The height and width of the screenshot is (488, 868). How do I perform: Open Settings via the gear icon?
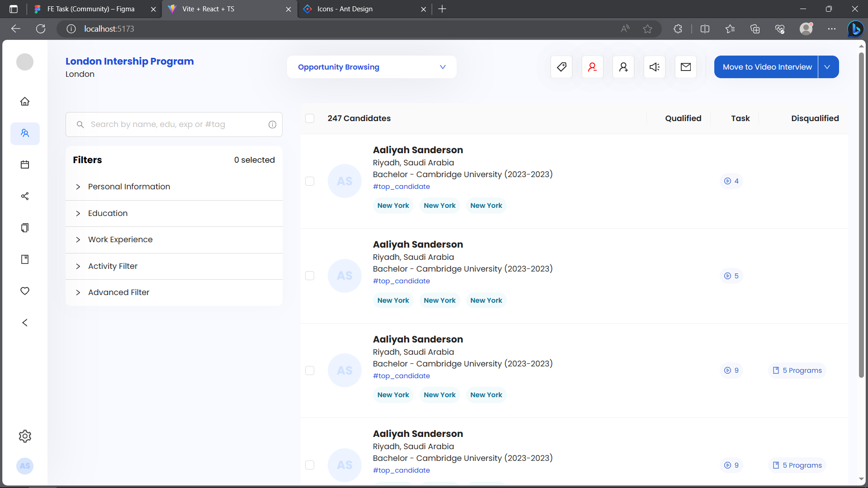(x=25, y=436)
